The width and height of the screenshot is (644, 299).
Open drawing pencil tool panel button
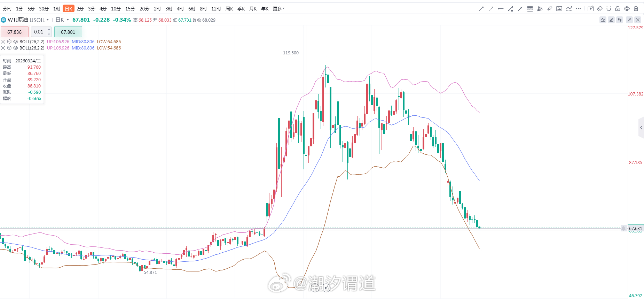click(611, 20)
